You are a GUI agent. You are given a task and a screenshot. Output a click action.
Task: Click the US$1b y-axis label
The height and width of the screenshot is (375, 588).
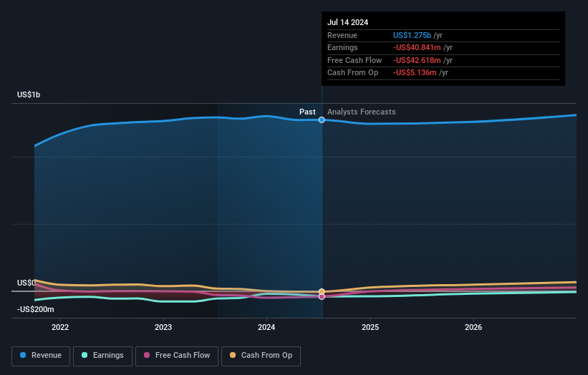29,94
